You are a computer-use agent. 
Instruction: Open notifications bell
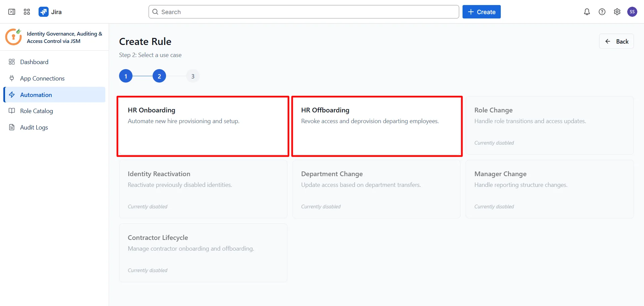tap(587, 12)
